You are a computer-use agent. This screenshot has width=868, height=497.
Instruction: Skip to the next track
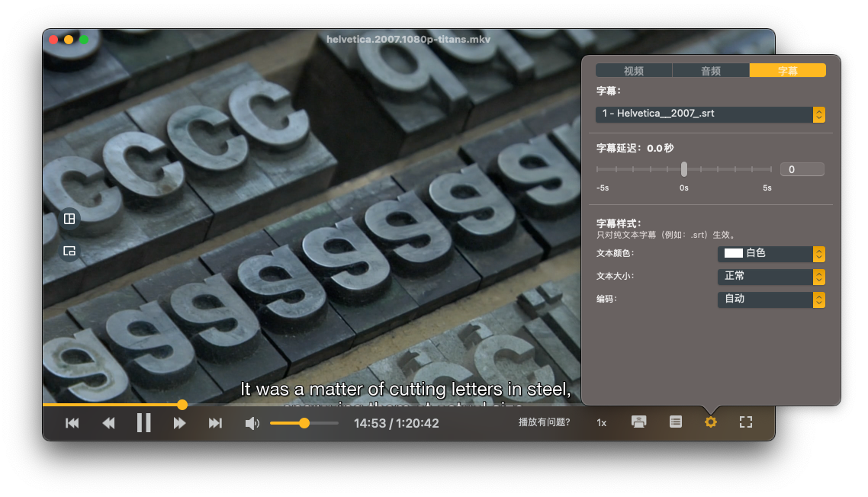(215, 423)
